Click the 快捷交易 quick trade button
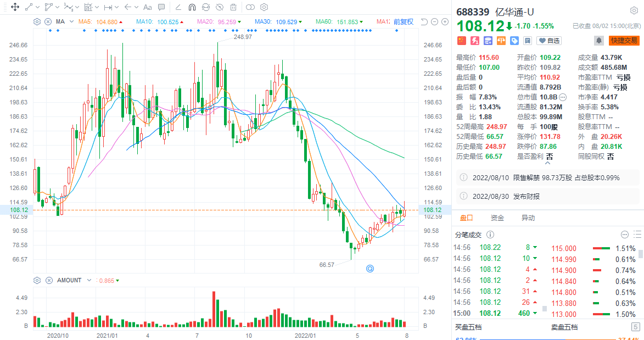Screen dimensions: 644x340 coord(624,41)
